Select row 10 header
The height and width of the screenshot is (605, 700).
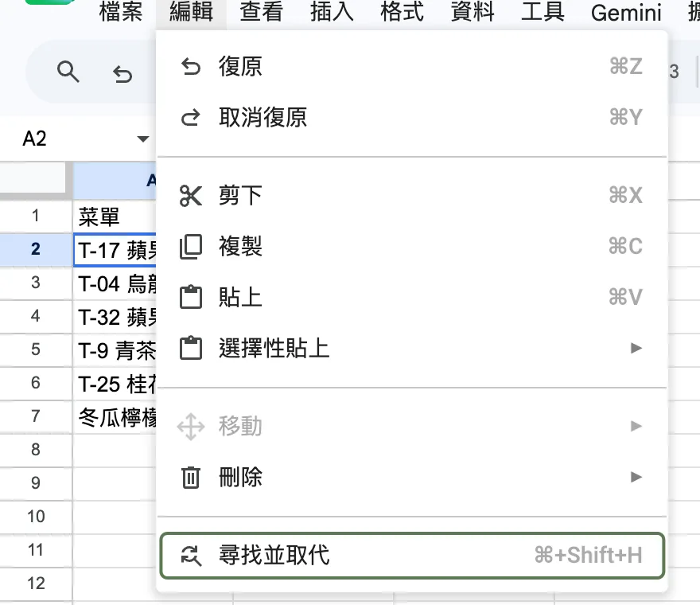[36, 517]
